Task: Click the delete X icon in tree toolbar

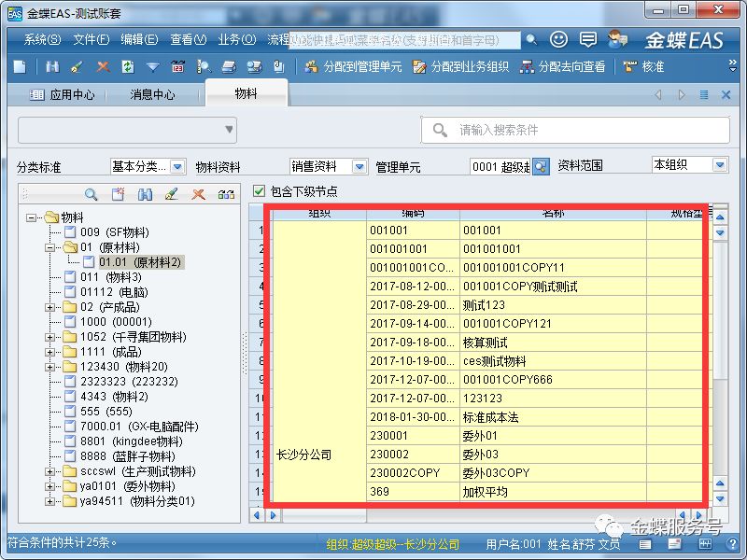Action: [x=199, y=194]
